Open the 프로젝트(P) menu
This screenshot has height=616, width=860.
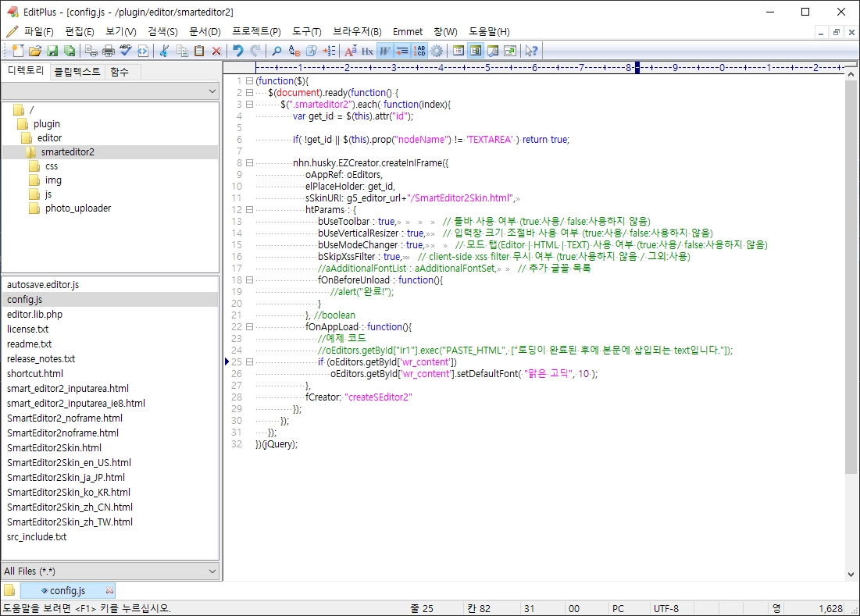(x=256, y=32)
